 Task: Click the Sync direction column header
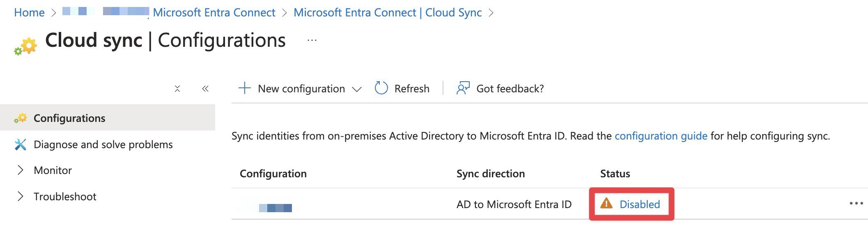pos(491,174)
